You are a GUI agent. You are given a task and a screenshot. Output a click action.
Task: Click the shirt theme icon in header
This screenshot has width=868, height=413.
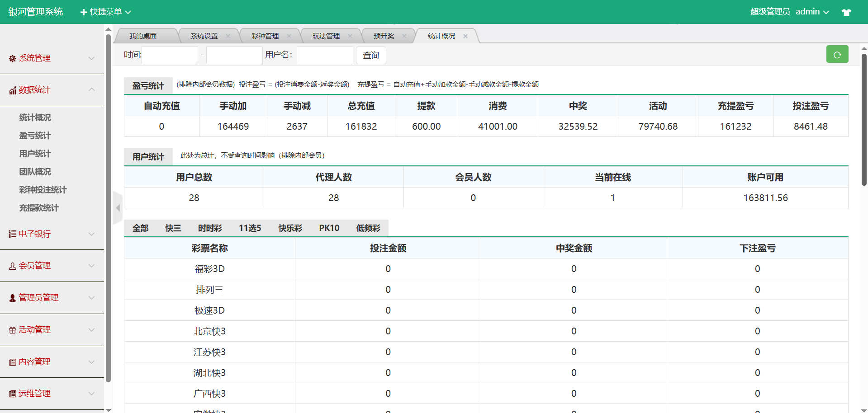pyautogui.click(x=846, y=12)
